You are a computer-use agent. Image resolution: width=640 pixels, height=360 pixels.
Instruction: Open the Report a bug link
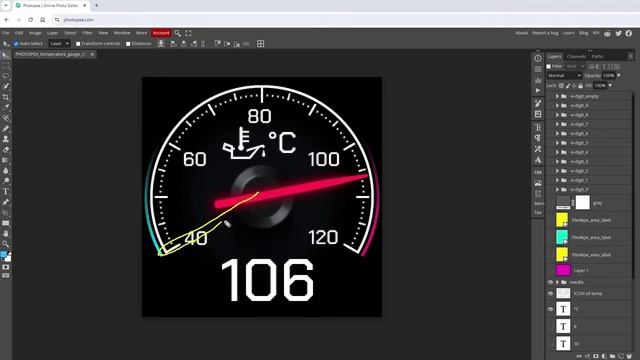click(x=545, y=33)
